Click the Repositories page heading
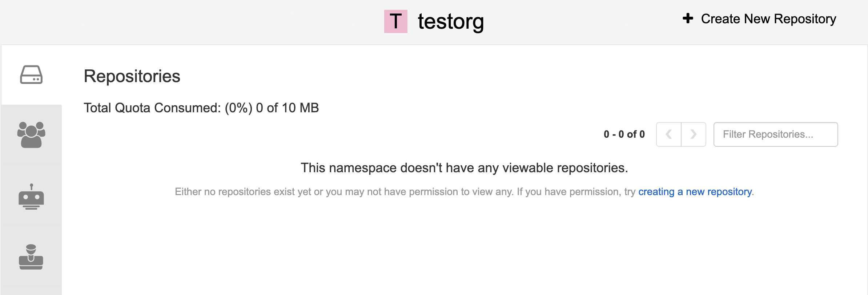The image size is (868, 295). click(132, 76)
